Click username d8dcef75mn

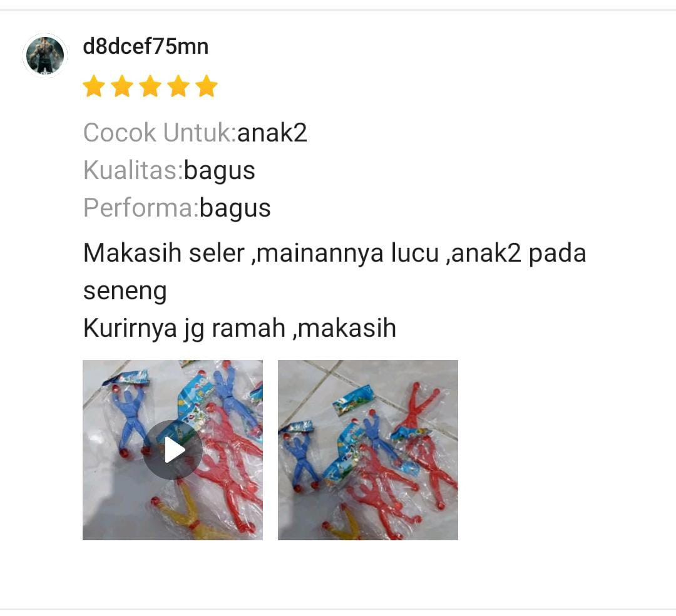[x=146, y=46]
